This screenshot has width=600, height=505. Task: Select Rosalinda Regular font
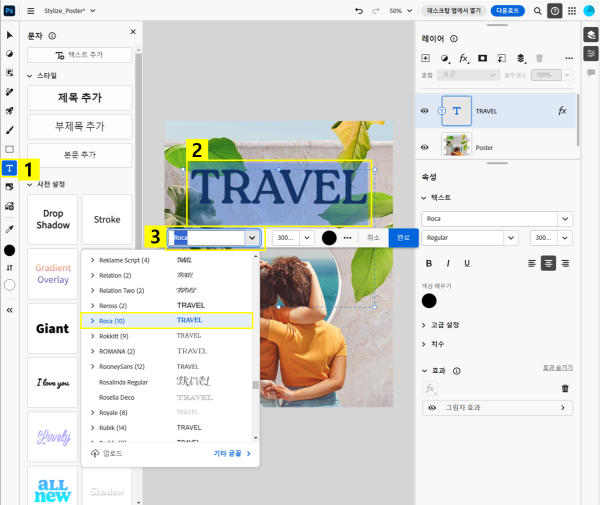coord(166,382)
